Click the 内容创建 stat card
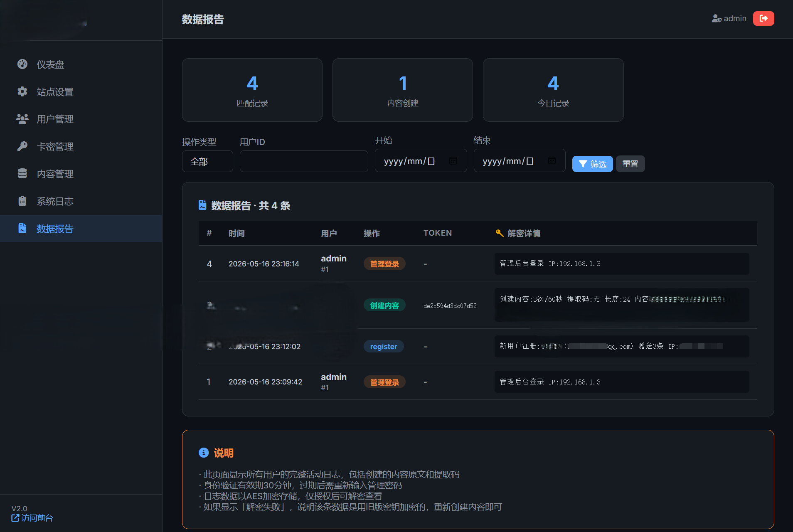This screenshot has height=532, width=793. (x=403, y=90)
